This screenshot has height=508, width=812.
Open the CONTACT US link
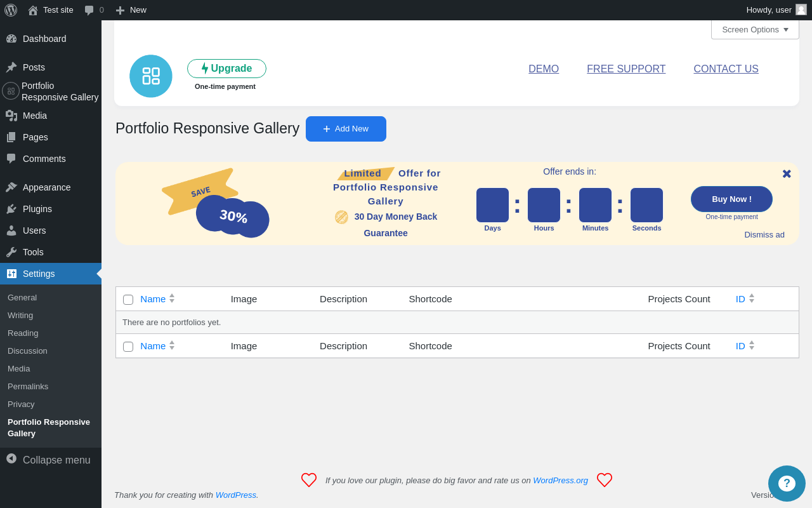click(726, 69)
